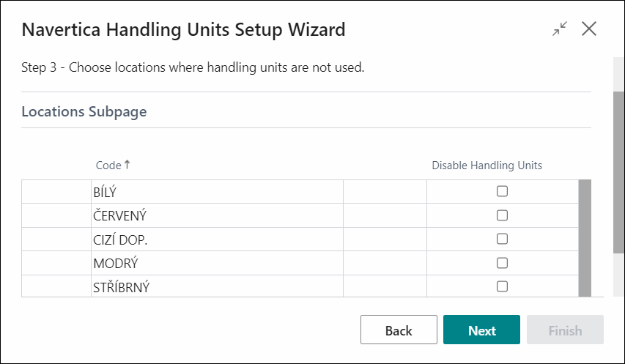Tick Disable Handling Units for MODRÝ
The image size is (625, 364).
click(502, 263)
